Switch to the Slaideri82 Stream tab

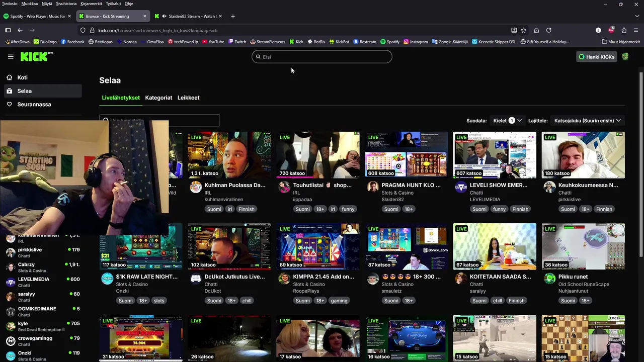pos(188,16)
